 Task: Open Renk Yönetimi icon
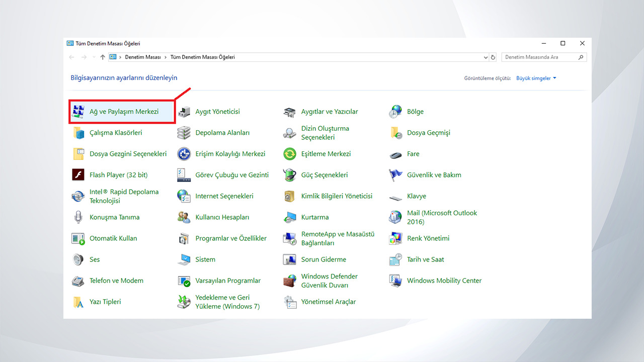click(x=395, y=238)
